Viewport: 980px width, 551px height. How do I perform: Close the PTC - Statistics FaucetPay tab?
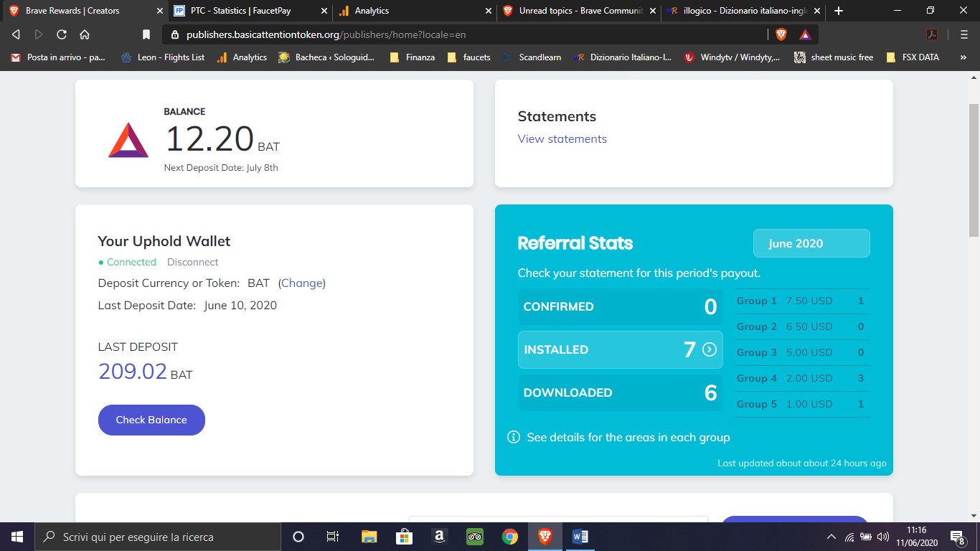point(324,11)
